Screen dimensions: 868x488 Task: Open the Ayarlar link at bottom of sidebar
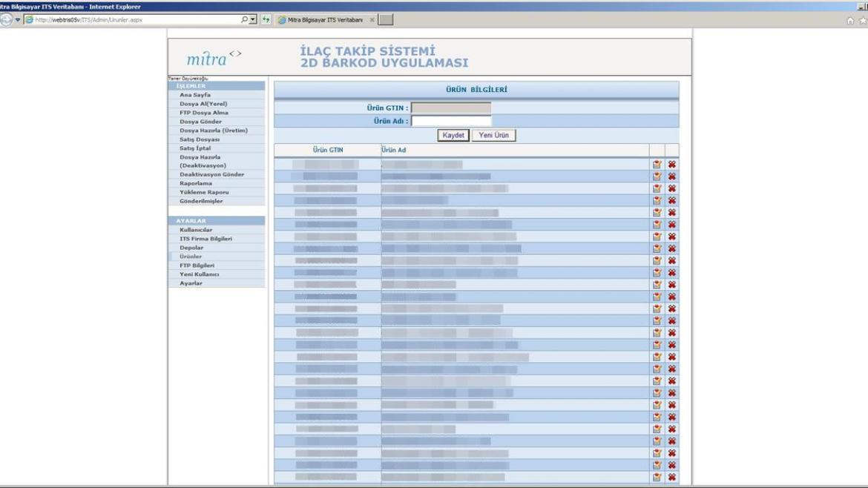click(x=191, y=283)
